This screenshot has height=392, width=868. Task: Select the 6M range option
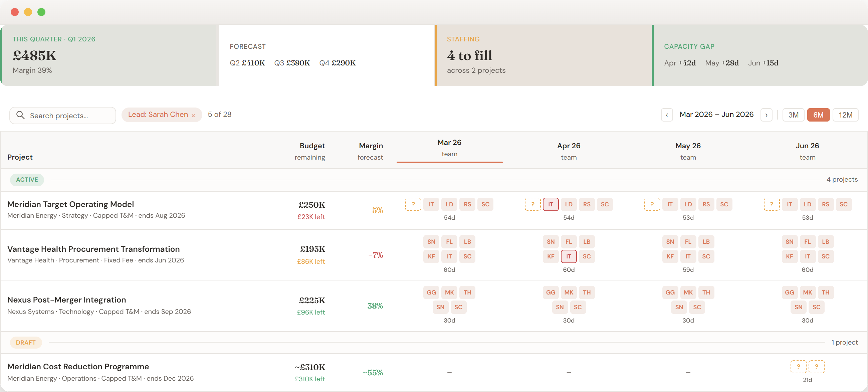[818, 115]
